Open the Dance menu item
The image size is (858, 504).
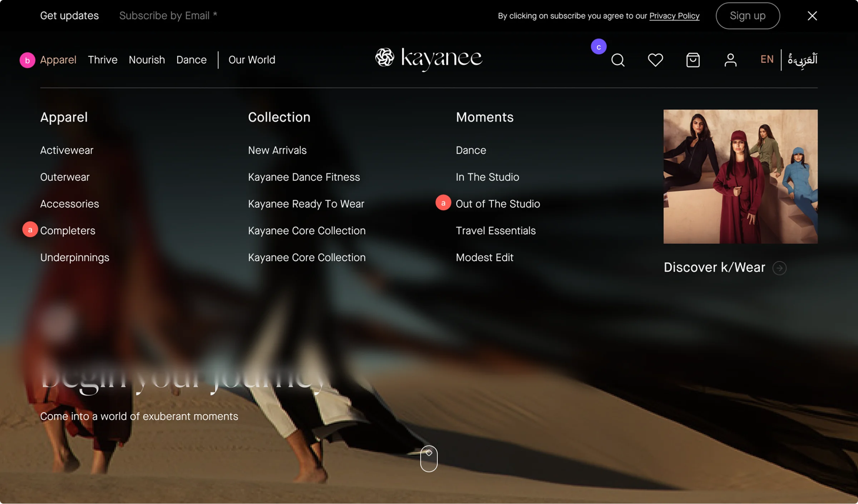coord(191,60)
